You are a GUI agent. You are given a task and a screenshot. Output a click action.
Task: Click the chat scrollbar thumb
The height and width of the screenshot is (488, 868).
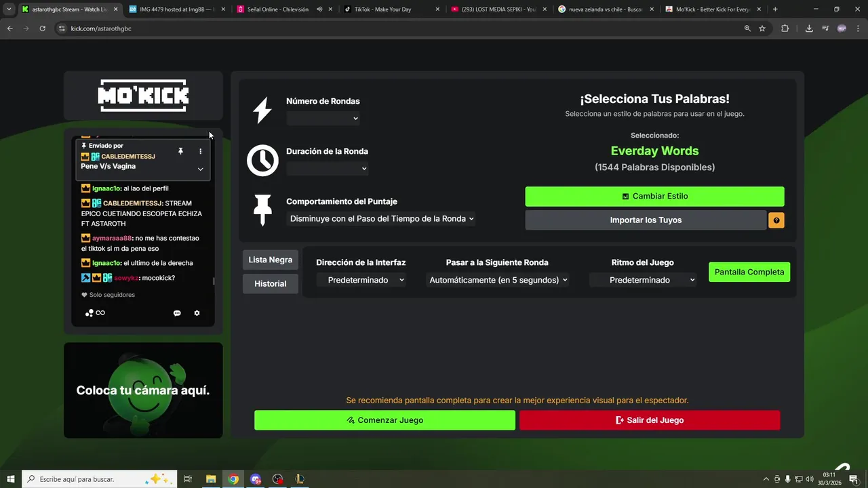coord(214,281)
